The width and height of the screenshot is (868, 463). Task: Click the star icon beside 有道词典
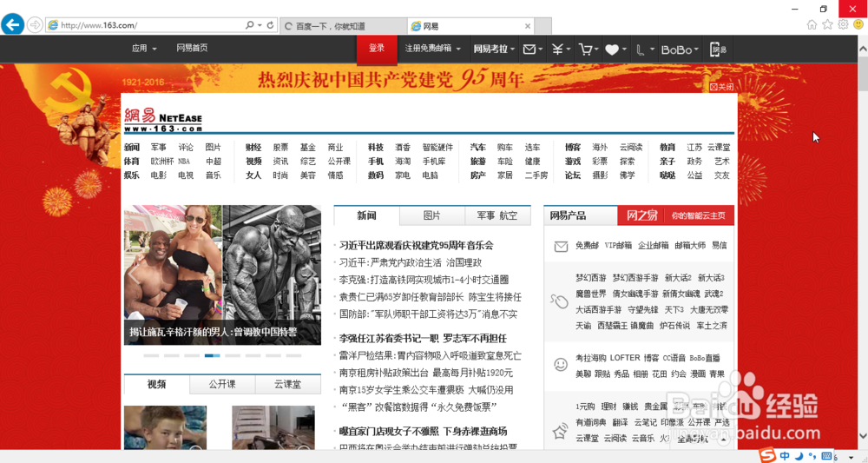560,430
